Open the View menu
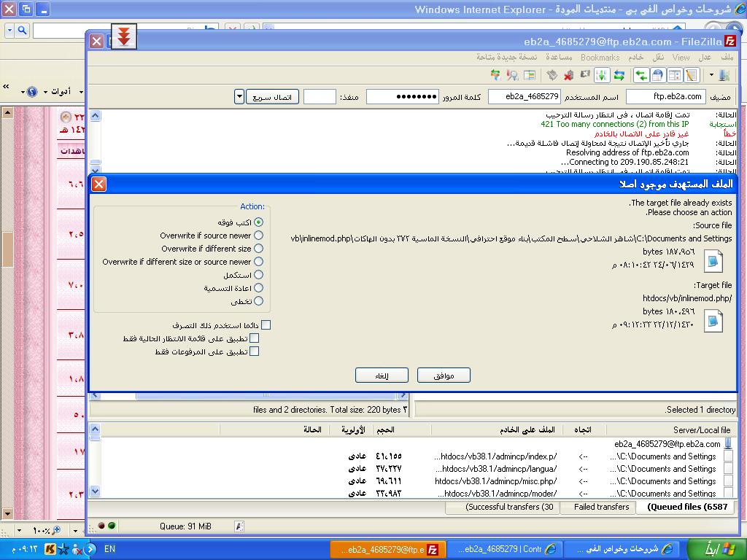 (681, 57)
